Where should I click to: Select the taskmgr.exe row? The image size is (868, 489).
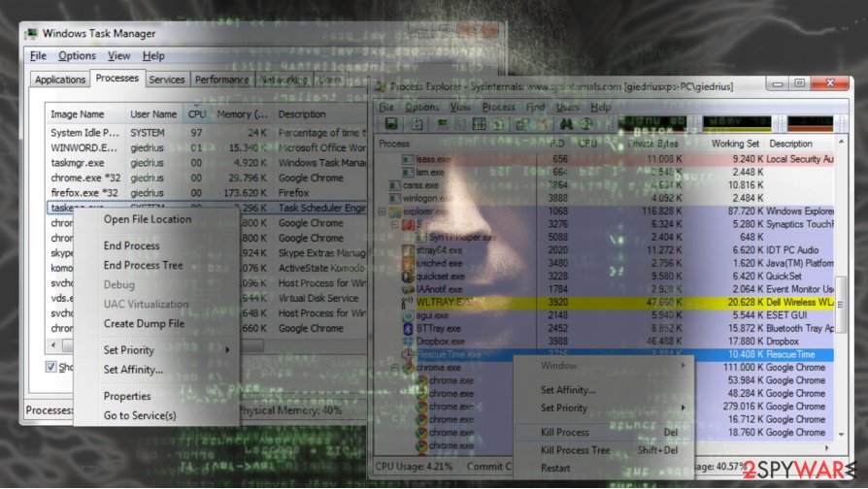(x=207, y=163)
